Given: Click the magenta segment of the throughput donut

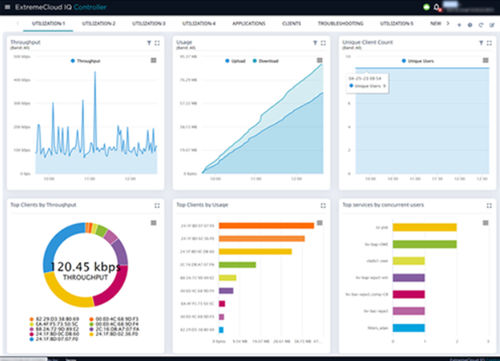Looking at the screenshot, I should [x=114, y=287].
